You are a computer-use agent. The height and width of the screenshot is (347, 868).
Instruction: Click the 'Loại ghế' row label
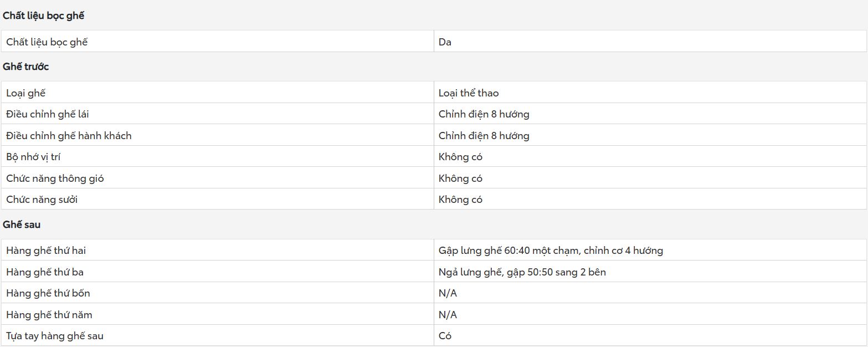coord(25,93)
